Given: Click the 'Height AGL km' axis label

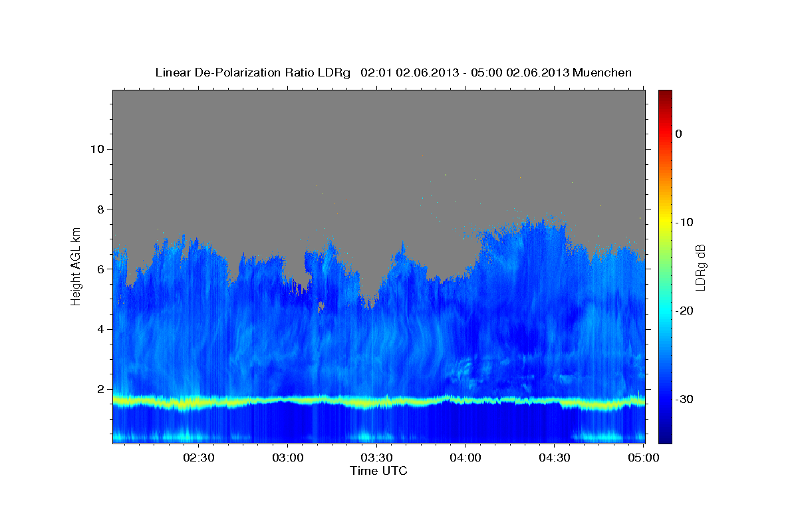Looking at the screenshot, I should click(x=76, y=265).
